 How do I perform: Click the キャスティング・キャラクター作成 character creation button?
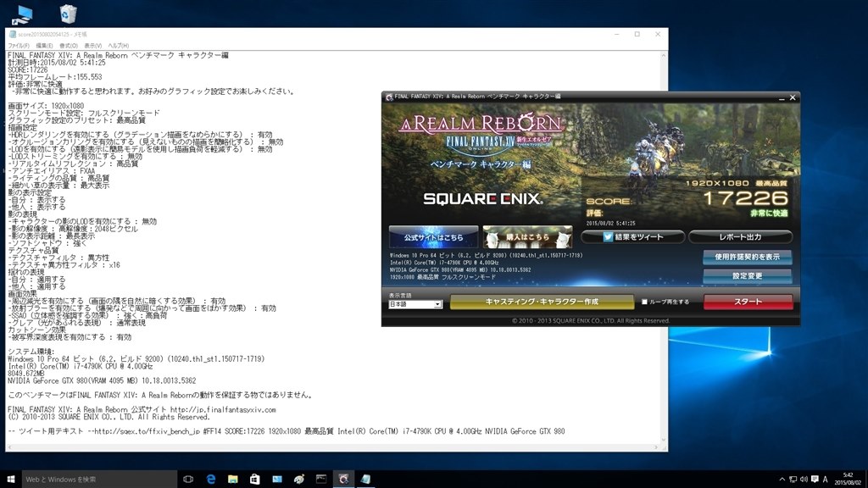(542, 302)
